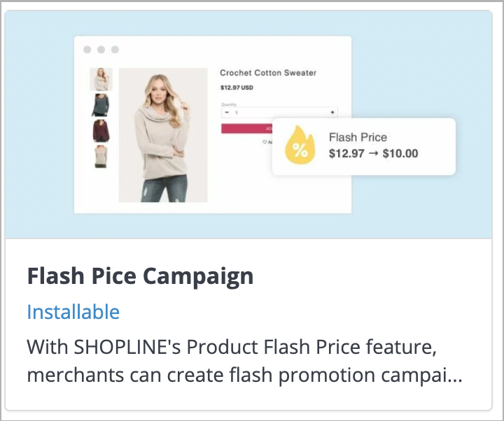504x421 pixels.
Task: Open the Installable status link
Action: pos(73,312)
